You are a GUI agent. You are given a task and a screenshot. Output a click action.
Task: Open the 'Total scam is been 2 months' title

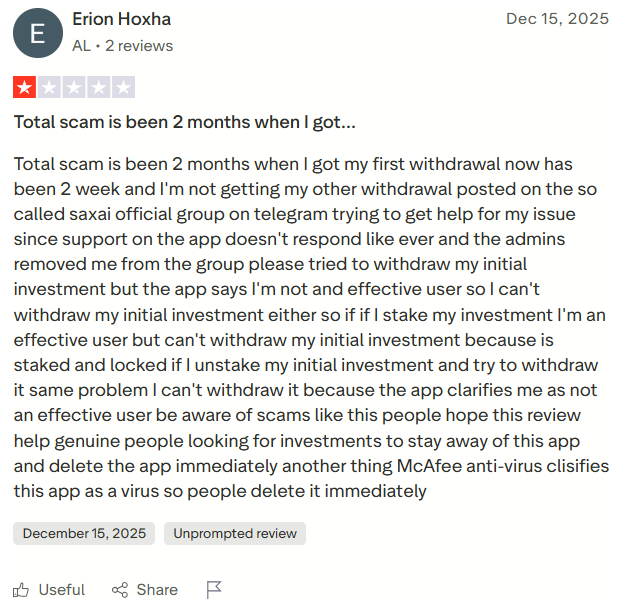point(184,123)
